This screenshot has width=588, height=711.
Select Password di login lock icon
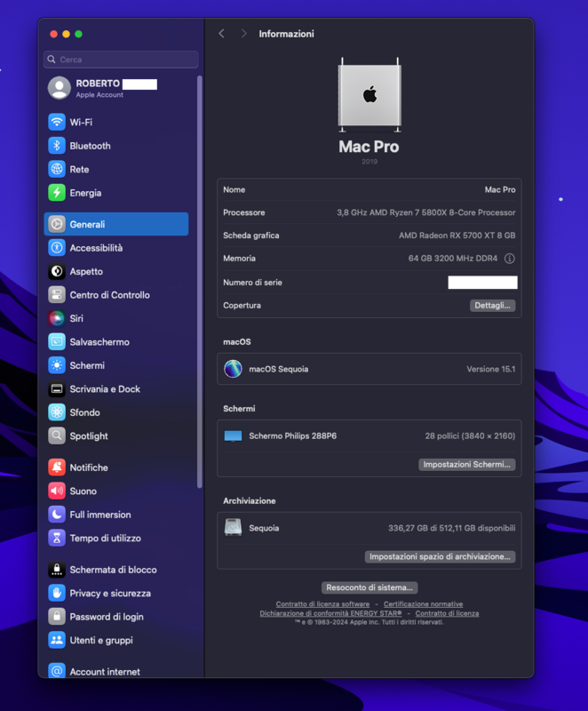tap(57, 617)
